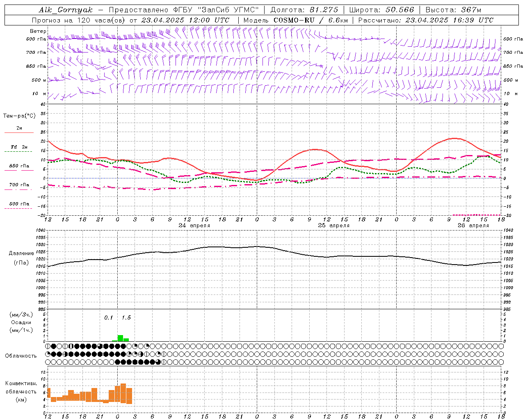This screenshot has height=420, width=525.
Task: Click the 500 гПа entry in the temperature legend
Action: click(19, 204)
